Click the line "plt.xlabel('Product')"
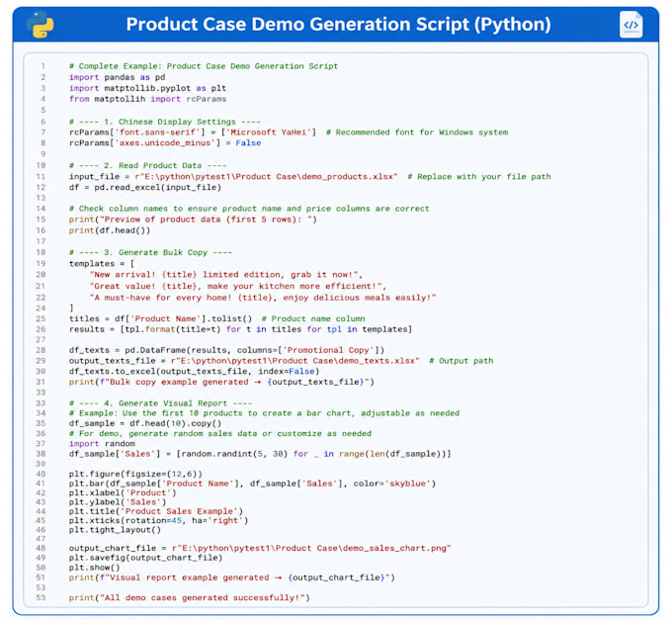Viewport: 672px width, 620px height. point(123,493)
